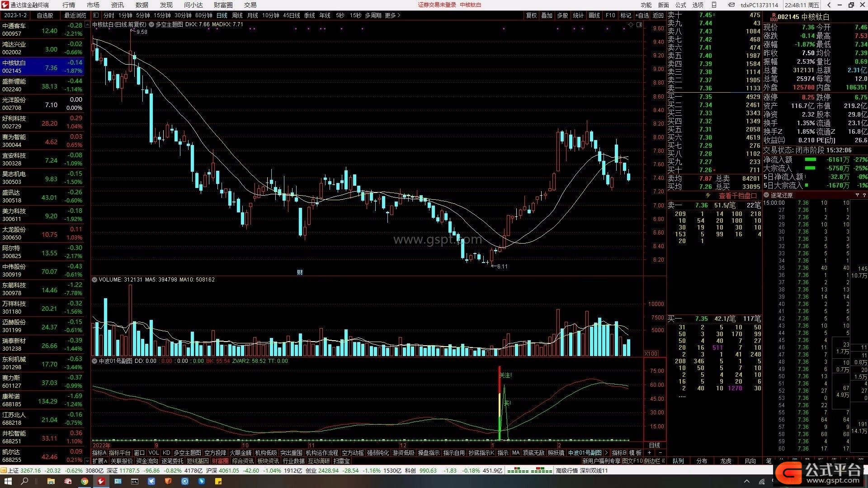Open the mobile phone icon in title bar
The image size is (868, 488).
tap(714, 5)
